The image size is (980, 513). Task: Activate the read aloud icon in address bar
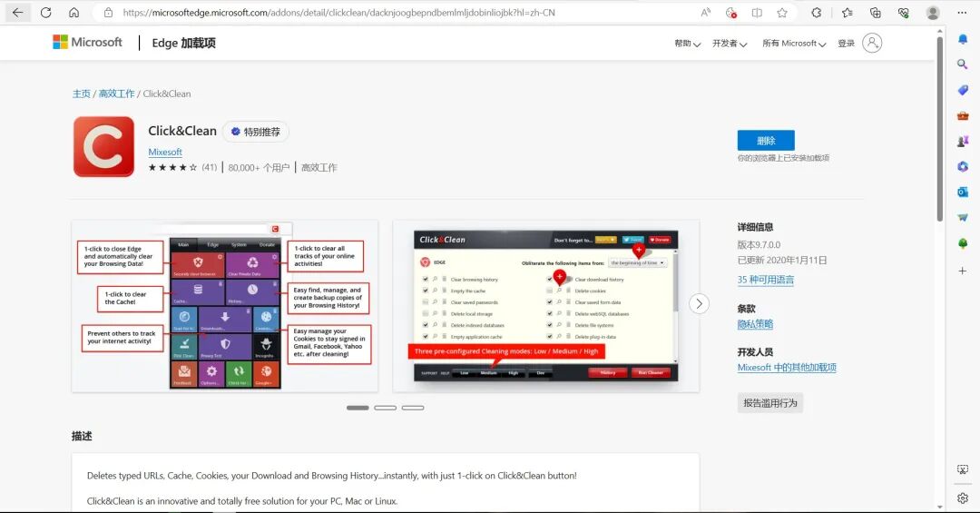(706, 13)
